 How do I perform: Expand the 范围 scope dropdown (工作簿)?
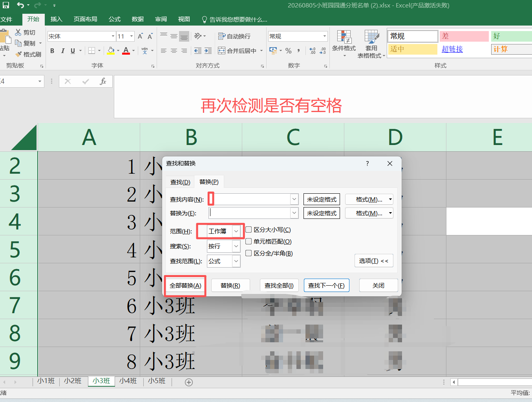pos(236,231)
